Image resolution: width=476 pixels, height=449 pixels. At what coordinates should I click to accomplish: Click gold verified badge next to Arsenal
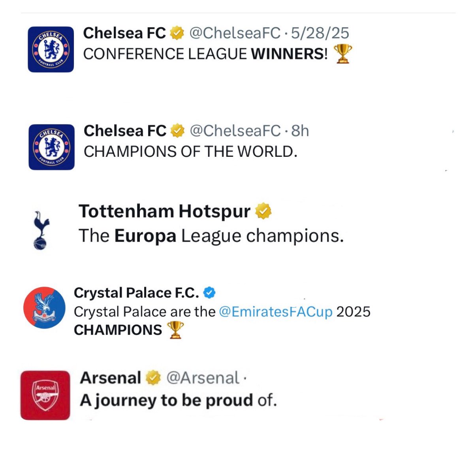pyautogui.click(x=153, y=378)
